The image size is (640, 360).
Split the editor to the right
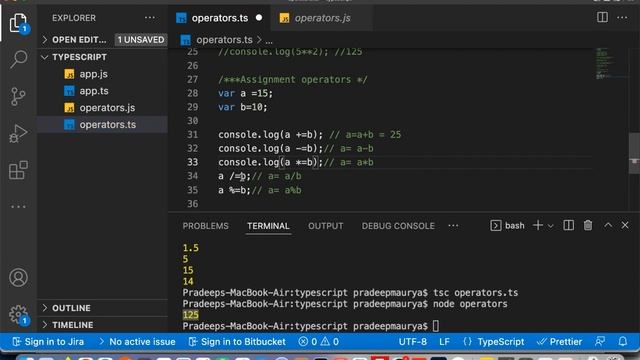coord(602,18)
